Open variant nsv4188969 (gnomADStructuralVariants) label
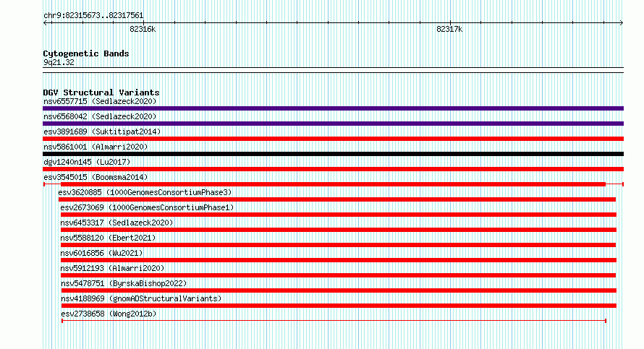 141,298
